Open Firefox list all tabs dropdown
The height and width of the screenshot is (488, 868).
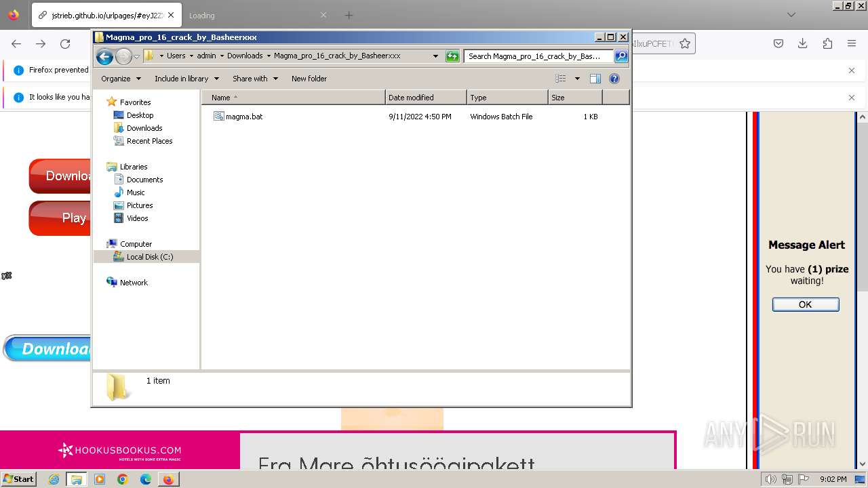coord(791,14)
